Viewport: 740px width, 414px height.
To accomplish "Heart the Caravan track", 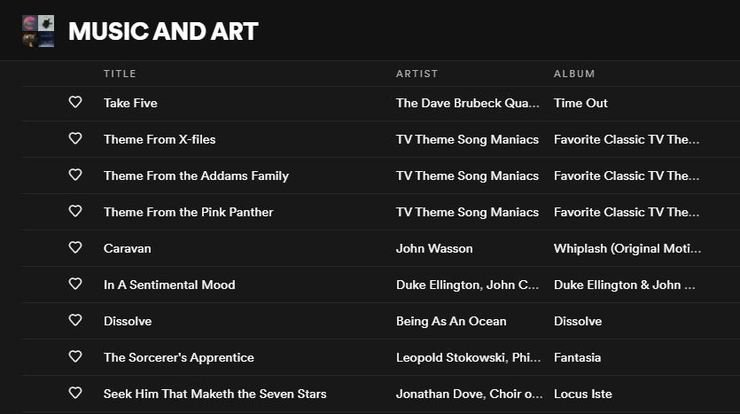I will coord(75,247).
